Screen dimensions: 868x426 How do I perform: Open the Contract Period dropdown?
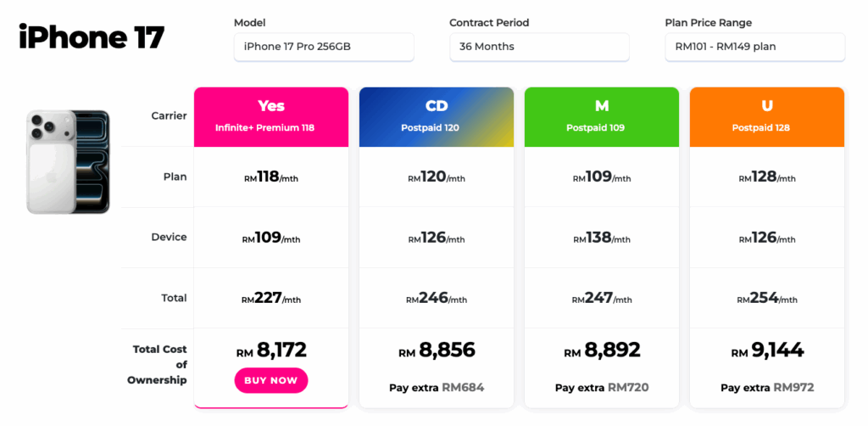(539, 47)
